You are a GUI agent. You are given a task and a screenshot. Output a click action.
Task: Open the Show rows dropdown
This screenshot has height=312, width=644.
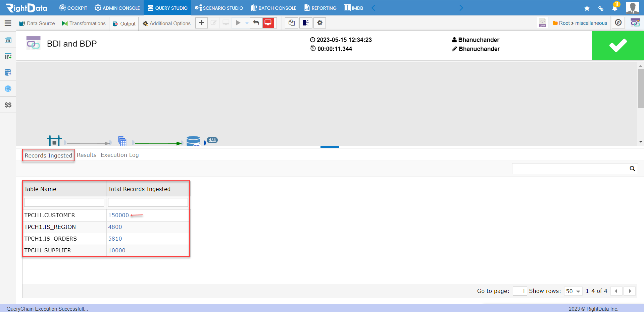[573, 291]
